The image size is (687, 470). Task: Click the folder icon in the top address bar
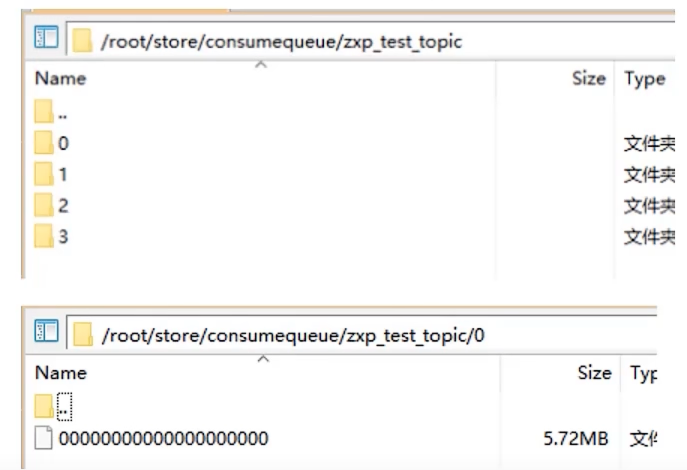(x=82, y=41)
